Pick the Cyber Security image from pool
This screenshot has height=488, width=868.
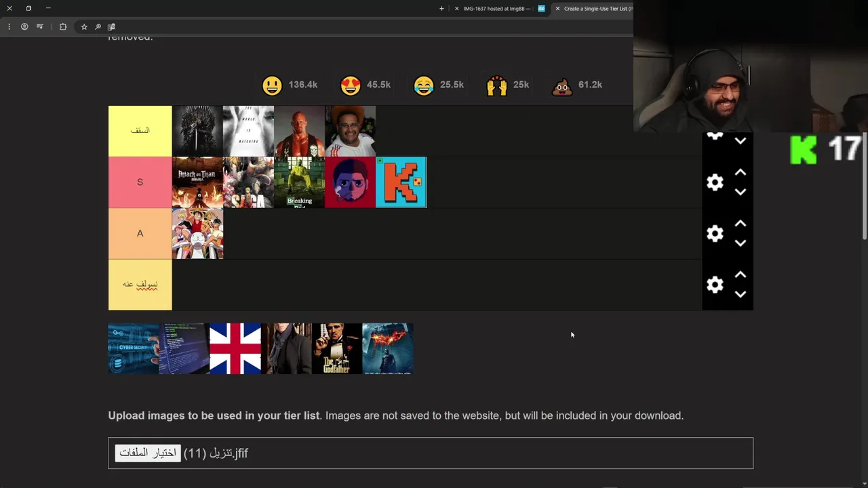point(134,348)
